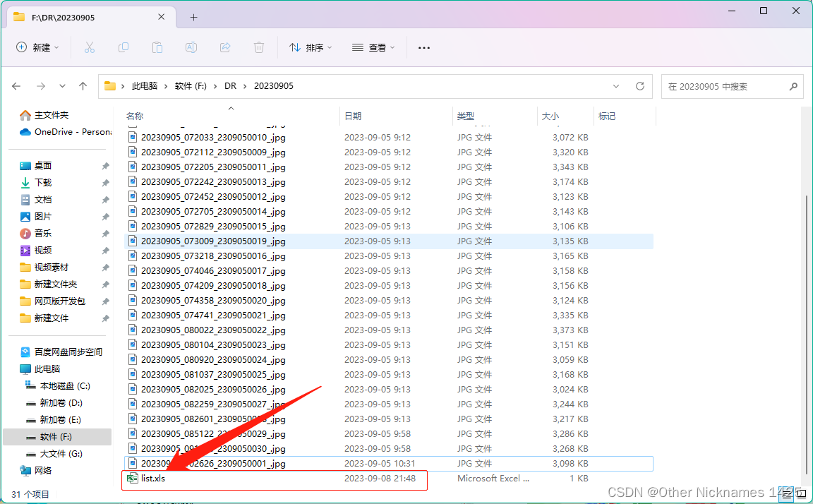Click the 百度网盘同步空间 icon
The image size is (813, 504).
click(x=25, y=352)
